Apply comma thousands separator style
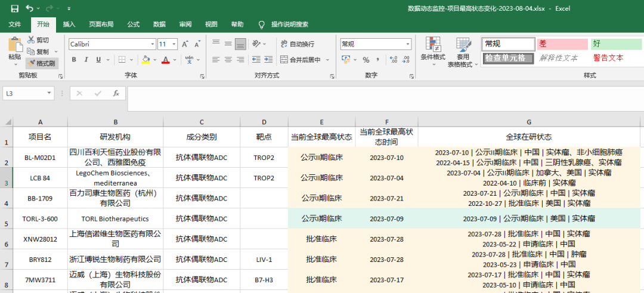 pos(377,60)
